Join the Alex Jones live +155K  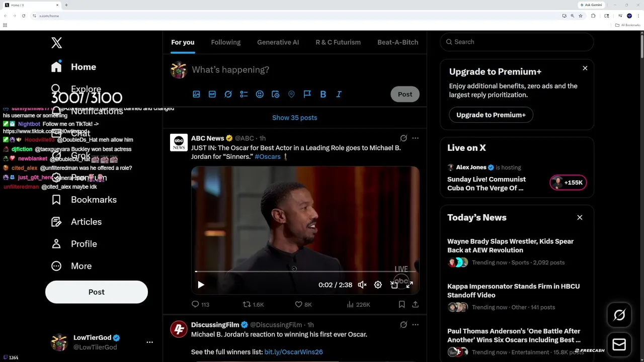[568, 183]
